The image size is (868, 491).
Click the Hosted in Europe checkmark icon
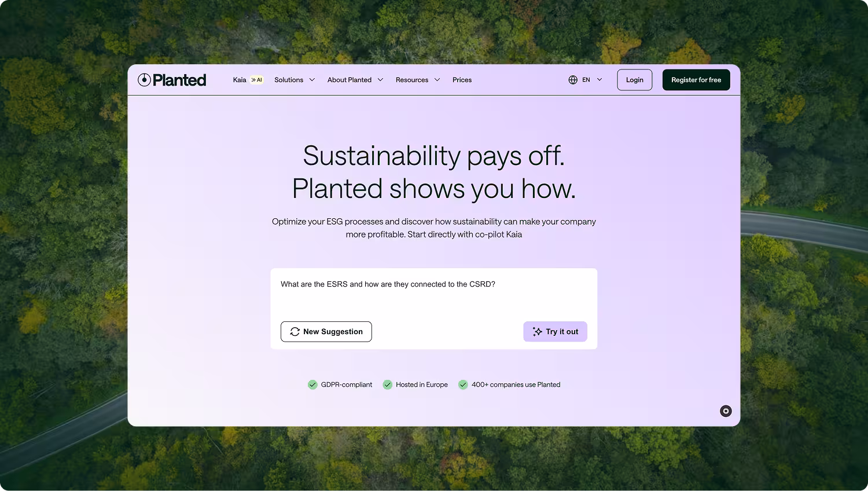tap(388, 384)
